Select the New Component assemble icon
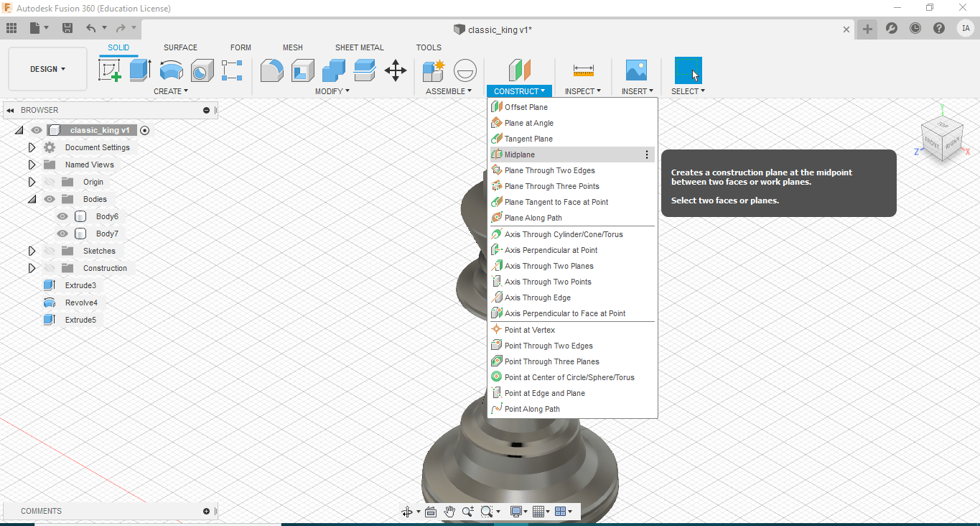The width and height of the screenshot is (980, 526). (434, 70)
